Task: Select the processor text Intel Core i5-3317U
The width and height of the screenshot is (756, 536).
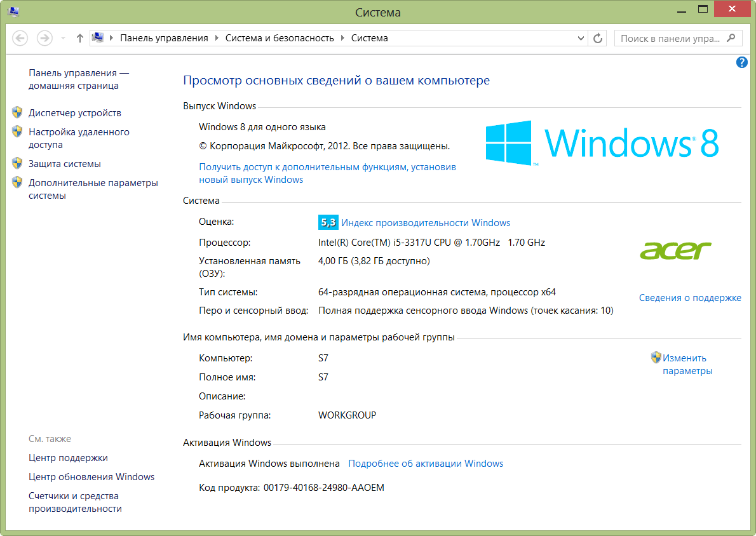Action: pyautogui.click(x=431, y=243)
